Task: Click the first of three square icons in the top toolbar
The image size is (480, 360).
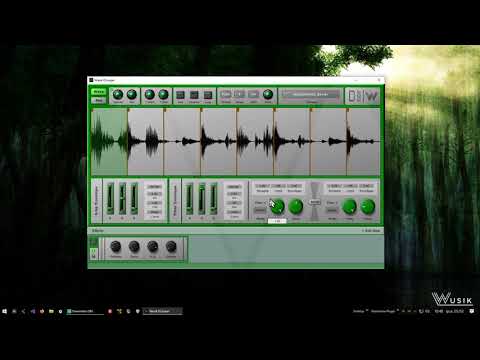Action: [180, 95]
